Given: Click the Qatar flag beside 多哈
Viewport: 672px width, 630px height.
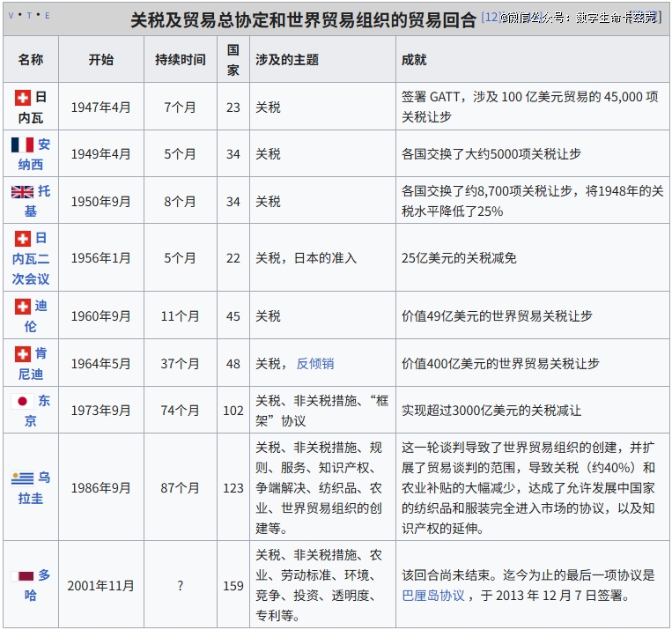Looking at the screenshot, I should click(22, 576).
